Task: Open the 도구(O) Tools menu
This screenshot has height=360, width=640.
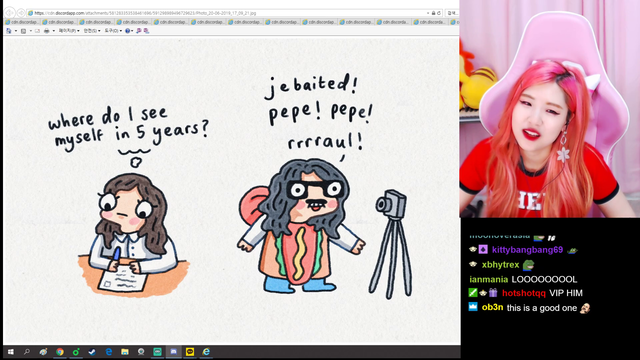Action: [113, 31]
